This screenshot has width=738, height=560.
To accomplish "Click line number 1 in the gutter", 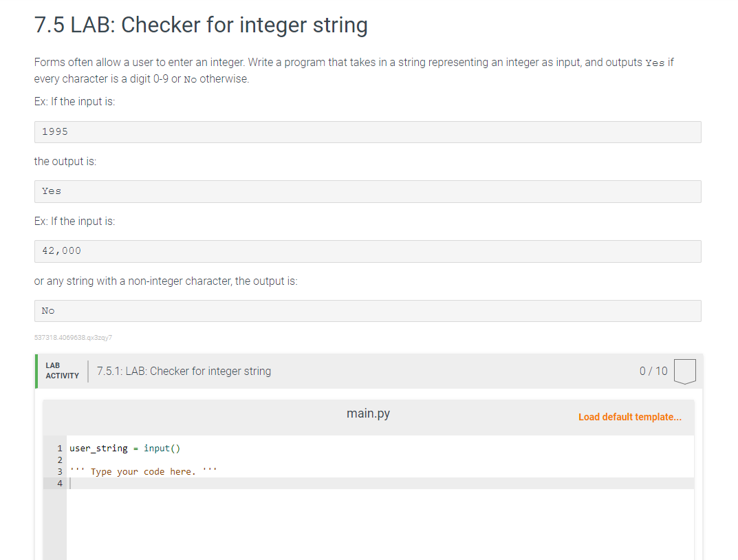I will tap(60, 448).
